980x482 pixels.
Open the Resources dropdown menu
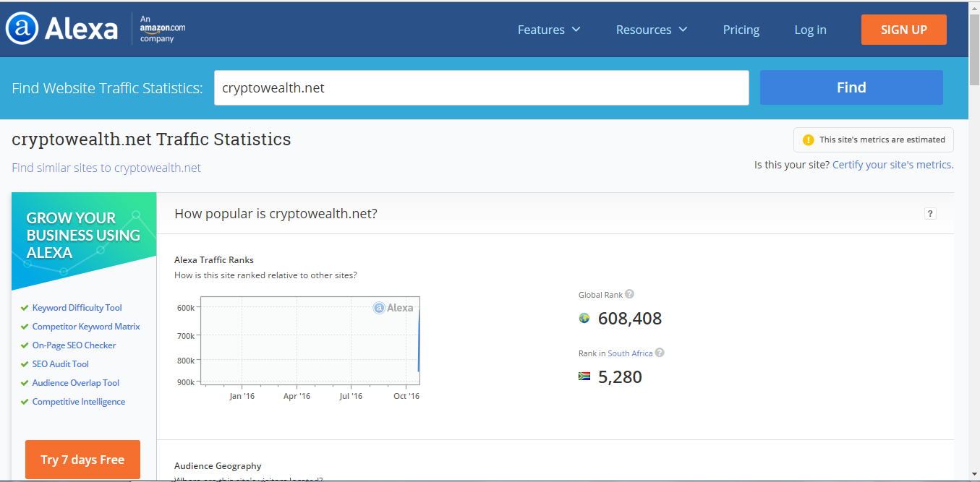pos(651,30)
